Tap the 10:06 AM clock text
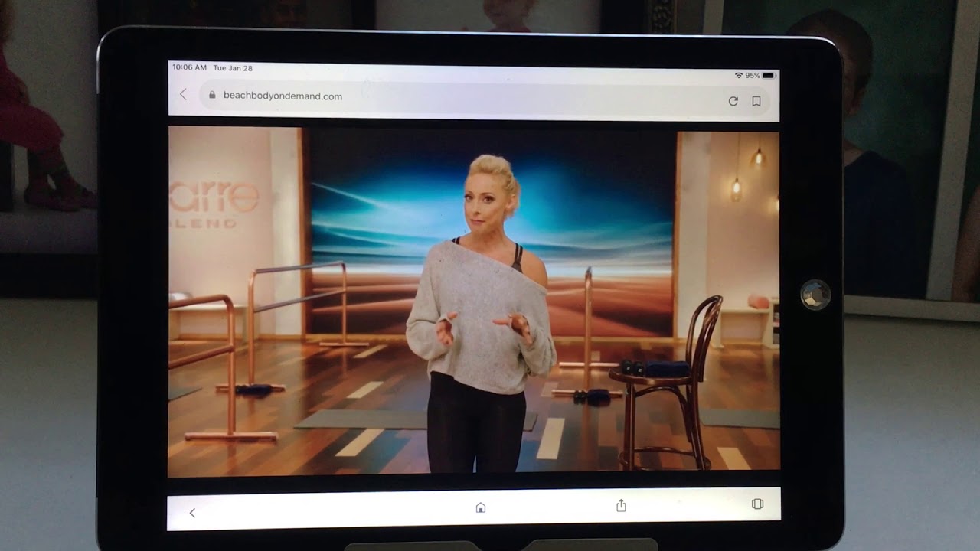Image resolution: width=980 pixels, height=551 pixels. [x=189, y=67]
